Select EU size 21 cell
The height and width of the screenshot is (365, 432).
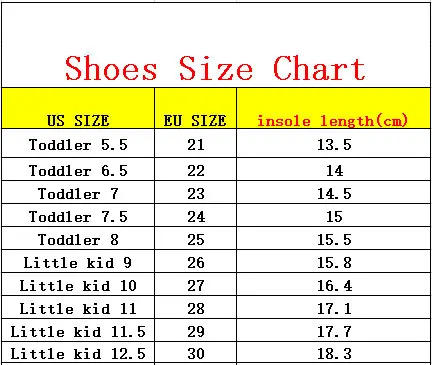coord(196,145)
